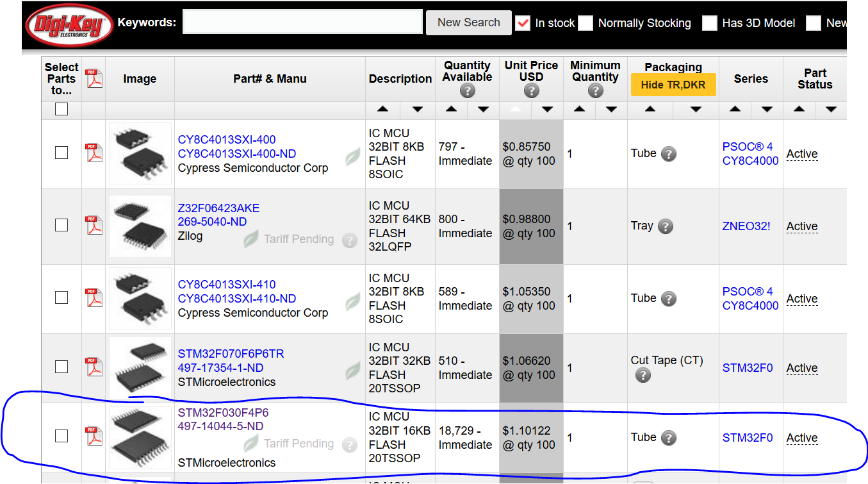Sort Description column ascending

coord(382,110)
